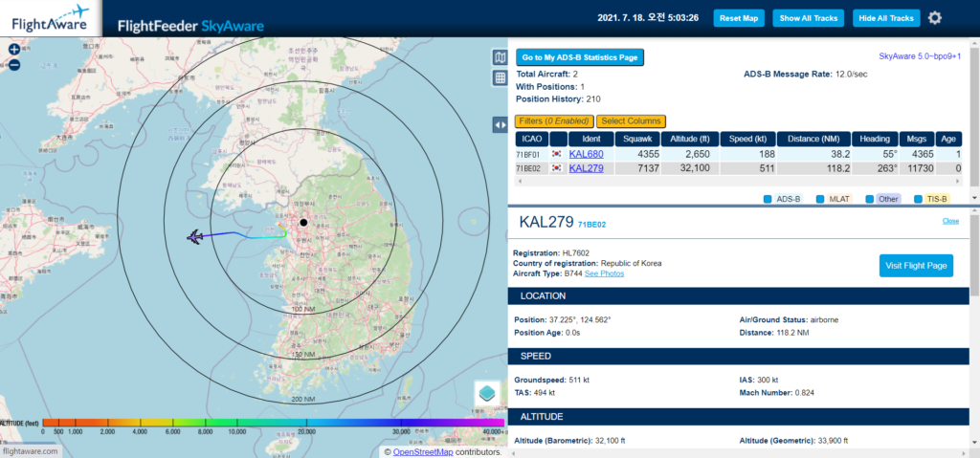Image resolution: width=980 pixels, height=458 pixels.
Task: Click the date and time display
Action: (x=648, y=18)
